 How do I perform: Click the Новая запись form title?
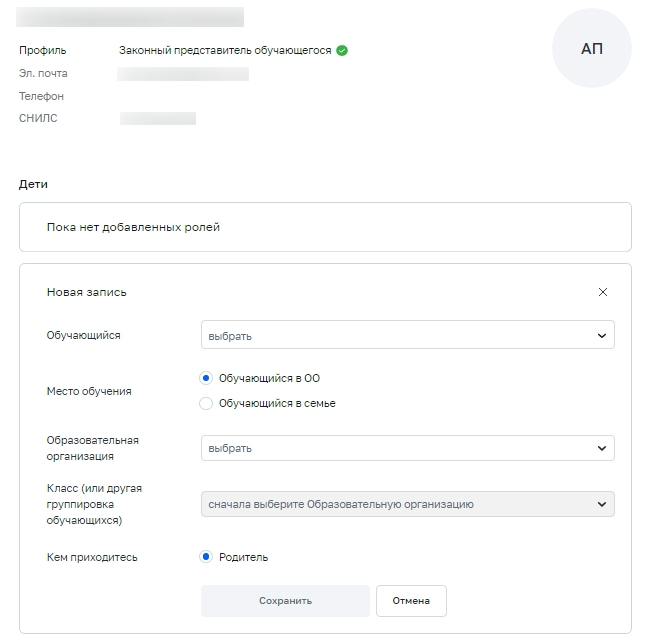click(87, 292)
